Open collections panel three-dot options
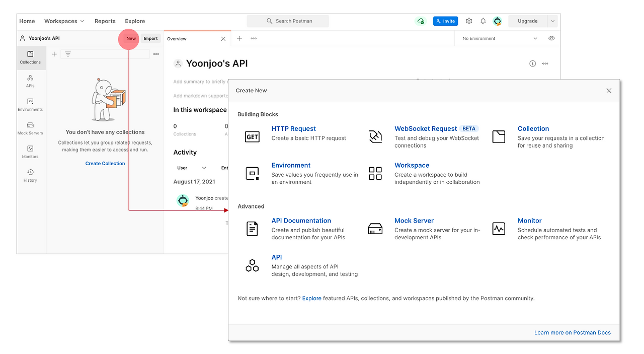 tap(156, 54)
